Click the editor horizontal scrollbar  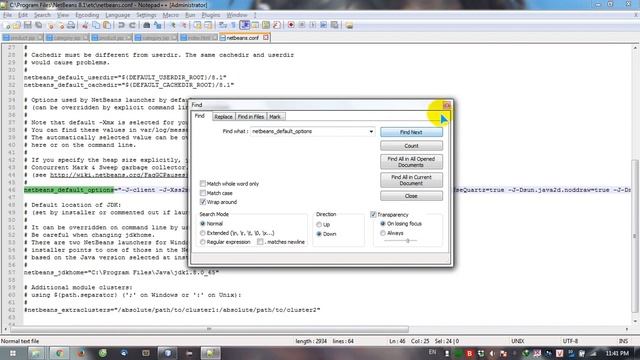click(x=209, y=329)
